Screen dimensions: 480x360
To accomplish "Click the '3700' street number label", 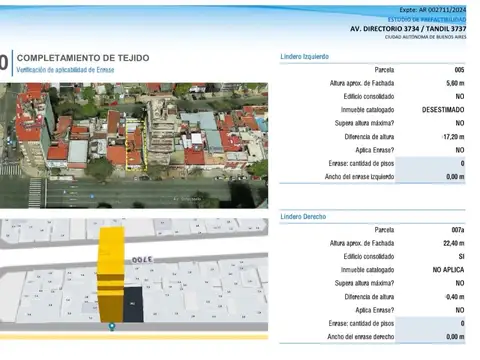I will 142,260.
